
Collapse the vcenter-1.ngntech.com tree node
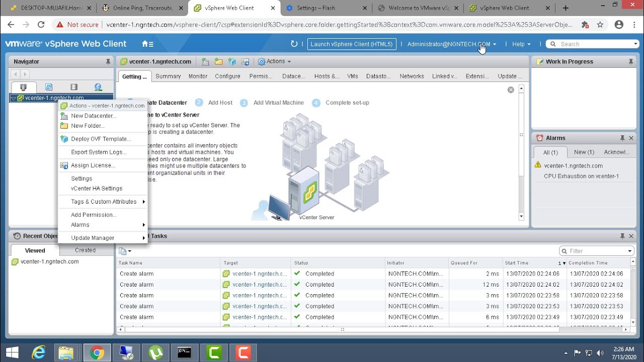tap(14, 99)
